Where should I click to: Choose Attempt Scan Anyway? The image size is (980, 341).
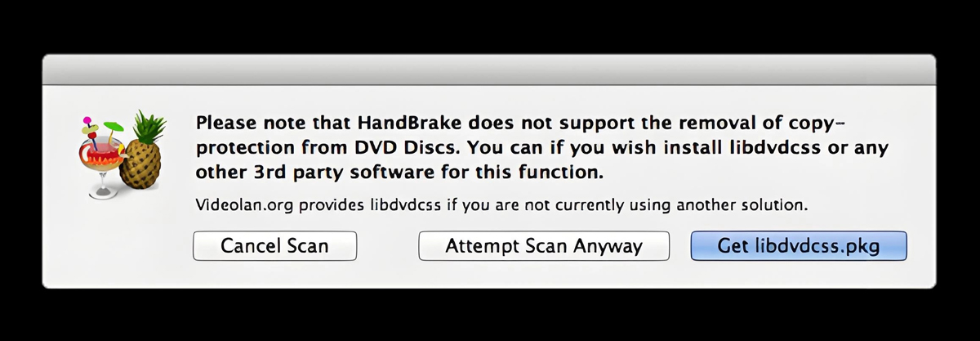click(543, 245)
